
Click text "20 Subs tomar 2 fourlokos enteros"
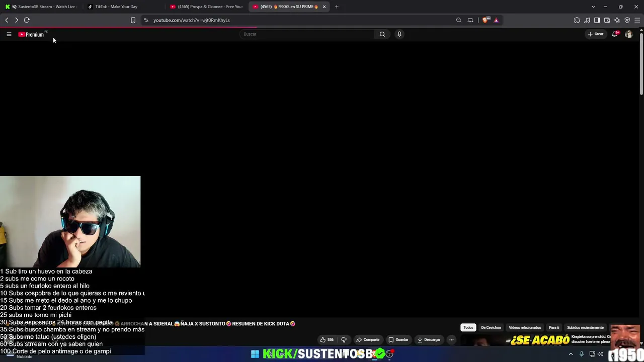pyautogui.click(x=48, y=308)
